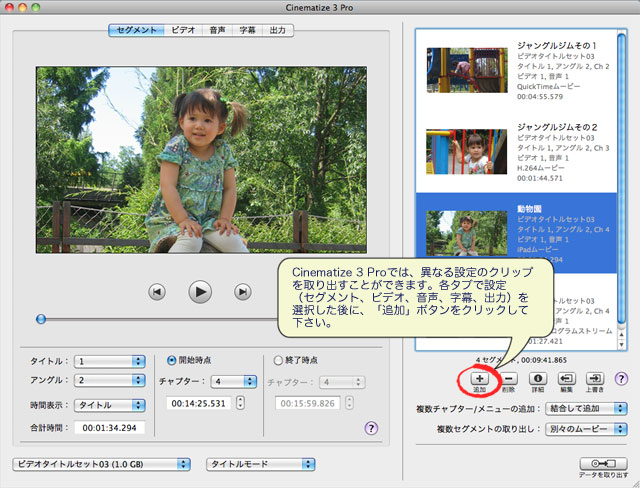Click the duration 00:01:44.571 text

[x=540, y=178]
